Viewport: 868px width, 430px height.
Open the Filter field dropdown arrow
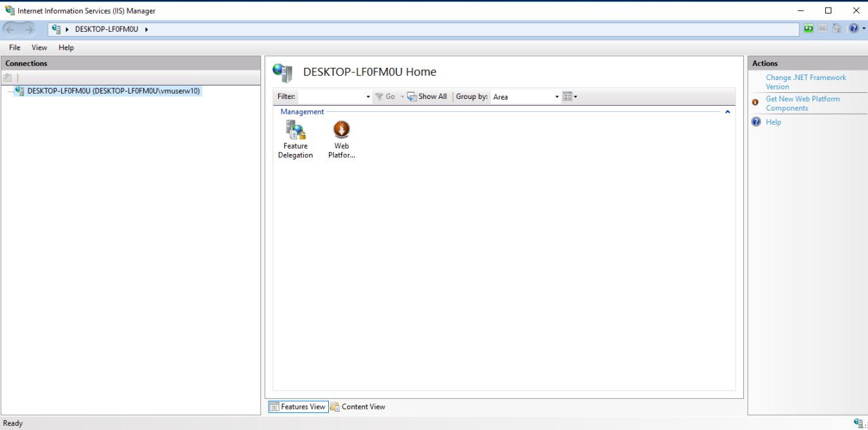click(x=368, y=97)
